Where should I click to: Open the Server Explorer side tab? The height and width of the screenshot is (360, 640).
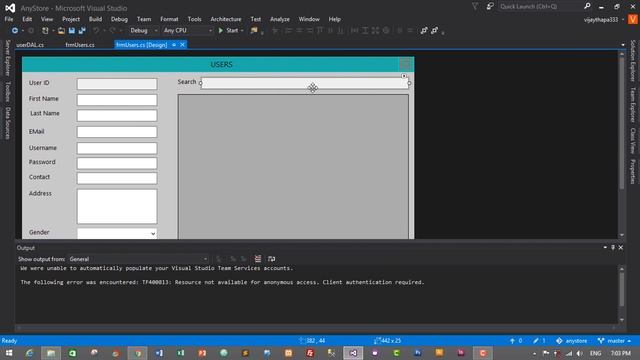point(7,58)
